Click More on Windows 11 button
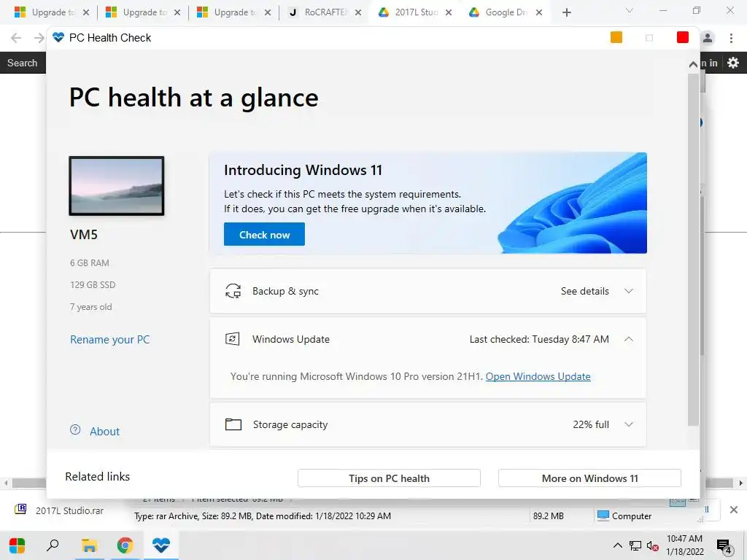The height and width of the screenshot is (560, 747). (589, 478)
